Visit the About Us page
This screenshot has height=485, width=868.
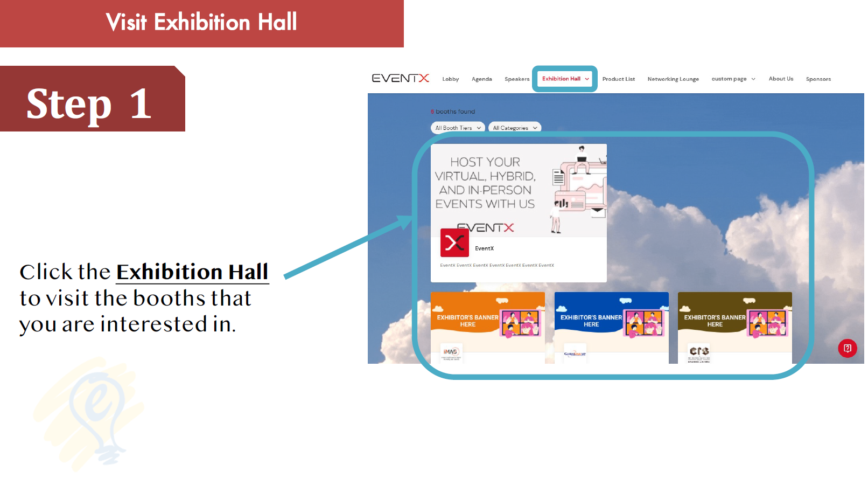tap(780, 79)
